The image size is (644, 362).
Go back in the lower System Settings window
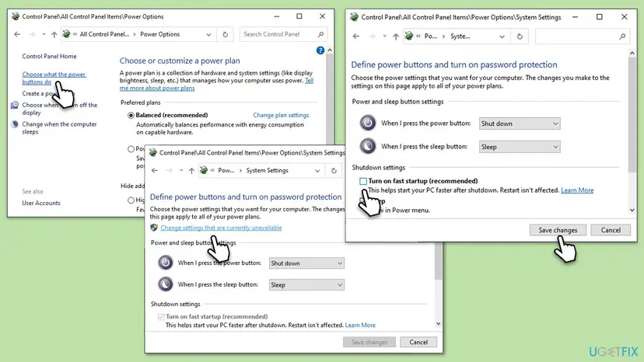click(x=155, y=170)
